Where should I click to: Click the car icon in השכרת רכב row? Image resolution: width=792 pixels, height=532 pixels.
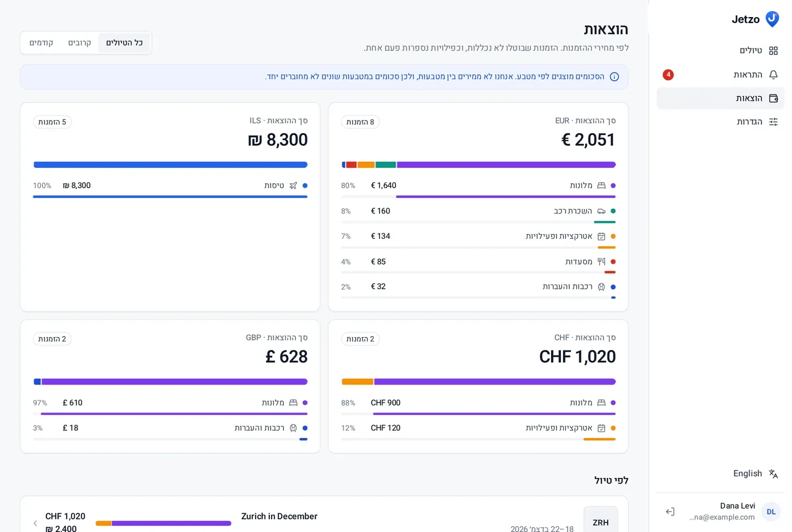601,211
